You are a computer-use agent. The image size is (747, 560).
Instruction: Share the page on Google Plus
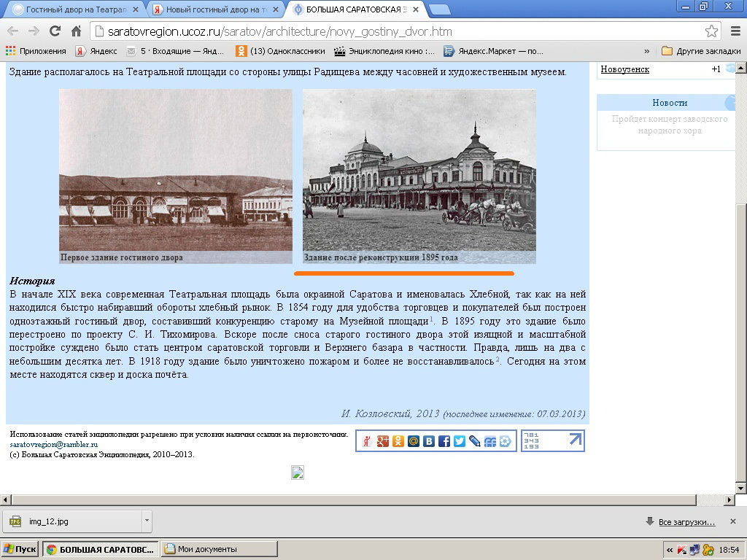(382, 441)
